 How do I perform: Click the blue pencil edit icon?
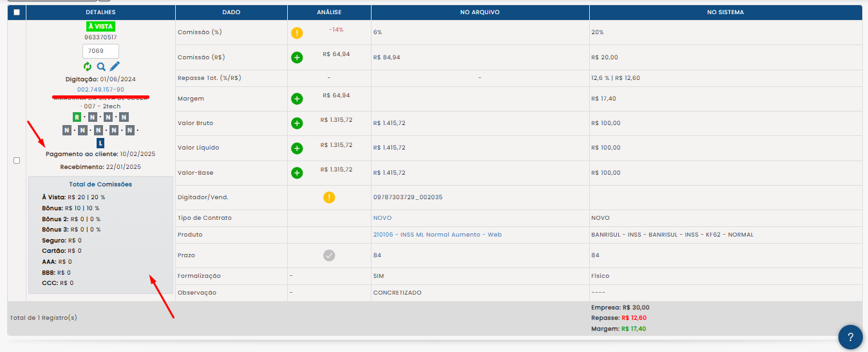(115, 66)
